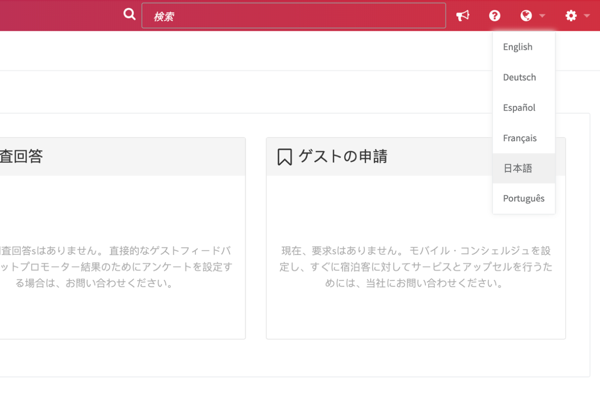Click the bookmark icon beside ゲストの申請
This screenshot has width=600, height=400.
[285, 157]
